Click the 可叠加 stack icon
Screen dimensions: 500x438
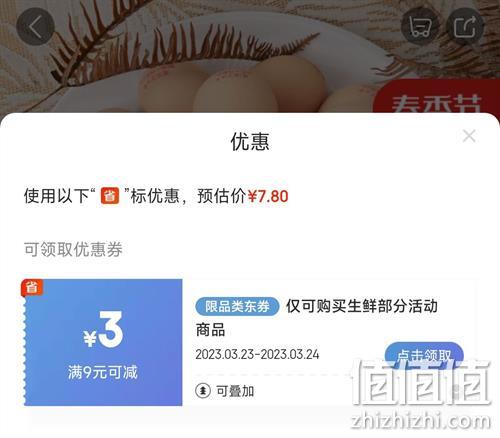click(x=203, y=390)
